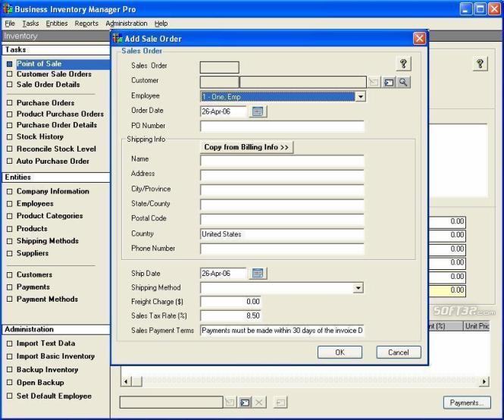The height and width of the screenshot is (420, 504).
Task: Open Purchase Order Details task
Action: coord(57,125)
